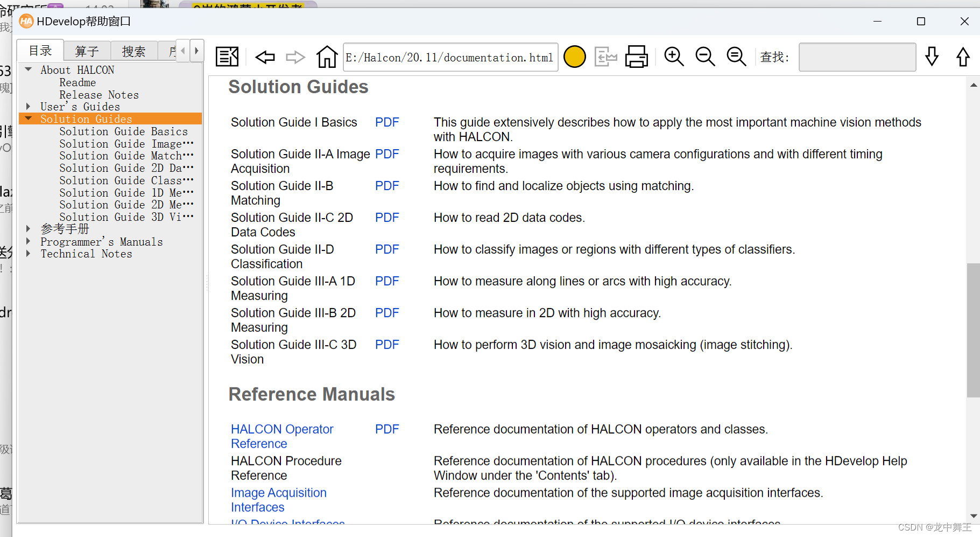Viewport: 980px width, 537px height.
Task: Find previous match with up arrow
Action: point(963,57)
